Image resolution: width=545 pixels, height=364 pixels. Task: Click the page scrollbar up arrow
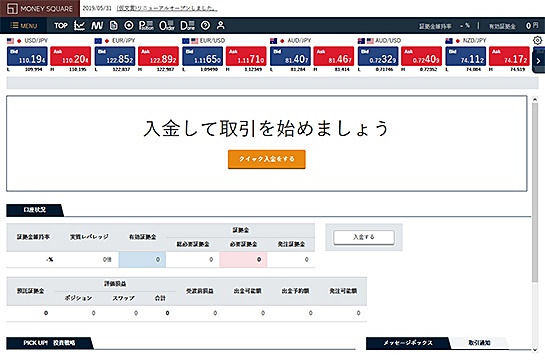pyautogui.click(x=535, y=99)
